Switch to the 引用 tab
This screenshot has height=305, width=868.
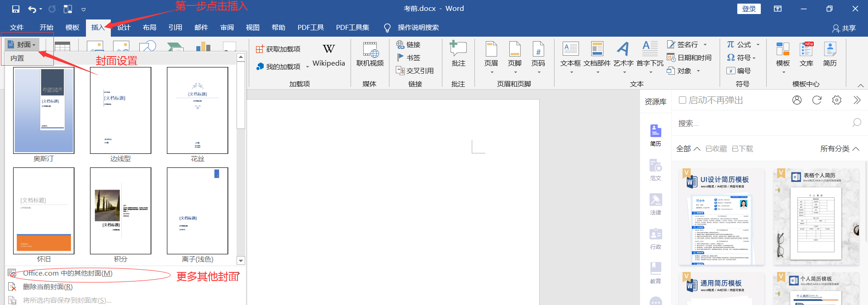175,28
